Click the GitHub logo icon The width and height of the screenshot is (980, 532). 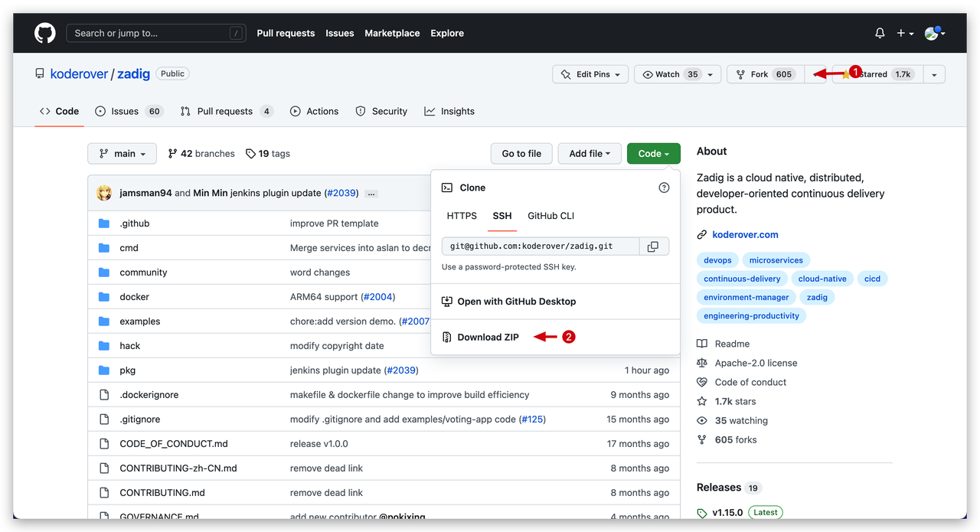point(45,33)
